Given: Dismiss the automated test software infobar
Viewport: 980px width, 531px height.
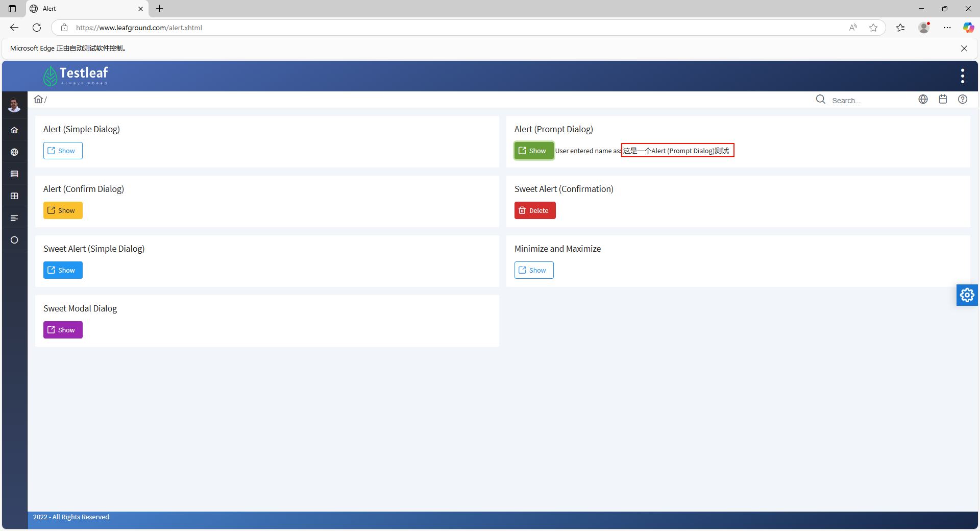Looking at the screenshot, I should [x=964, y=49].
